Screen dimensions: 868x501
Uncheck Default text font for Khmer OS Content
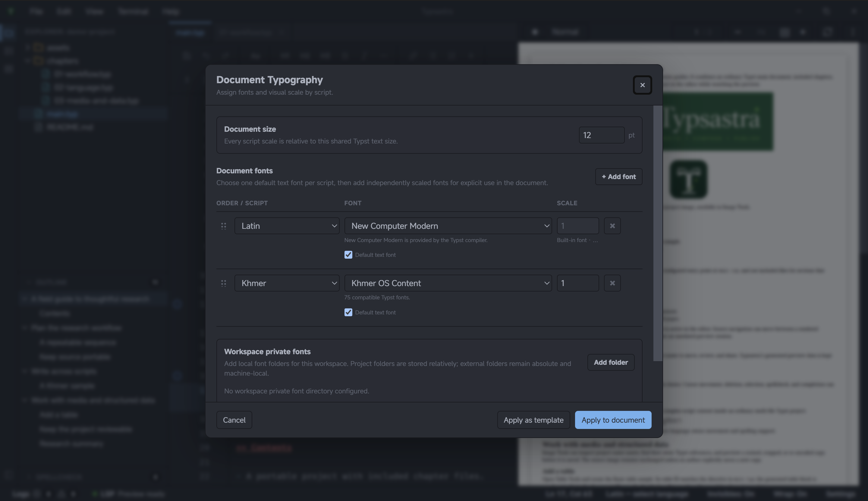(x=348, y=312)
